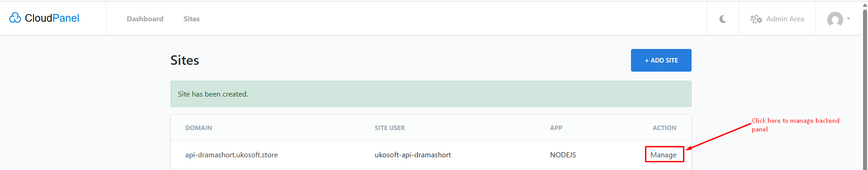Click the CloudPanel brand name text
The height and width of the screenshot is (170, 868).
pos(52,18)
